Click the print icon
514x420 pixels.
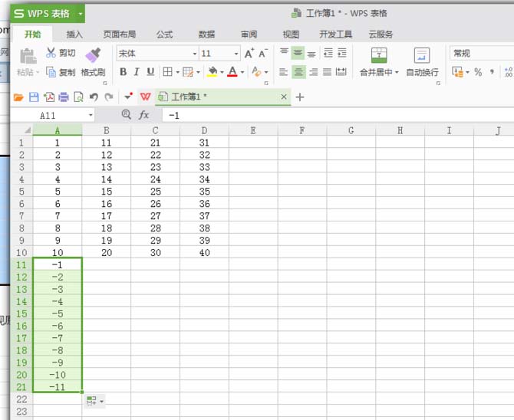(64, 97)
